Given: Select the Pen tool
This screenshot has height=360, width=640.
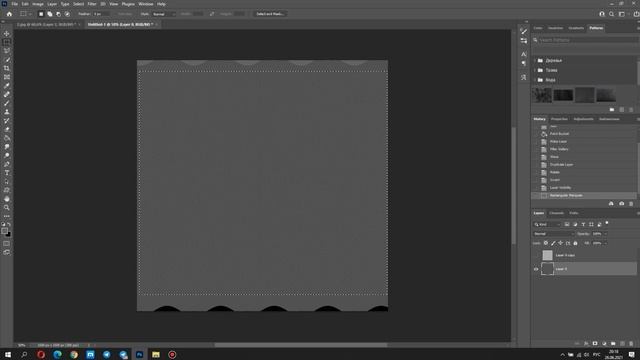Looking at the screenshot, I should pos(7,164).
